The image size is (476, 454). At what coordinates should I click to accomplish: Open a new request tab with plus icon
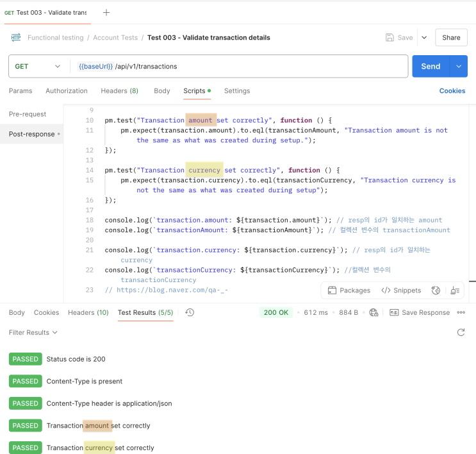coord(106,12)
